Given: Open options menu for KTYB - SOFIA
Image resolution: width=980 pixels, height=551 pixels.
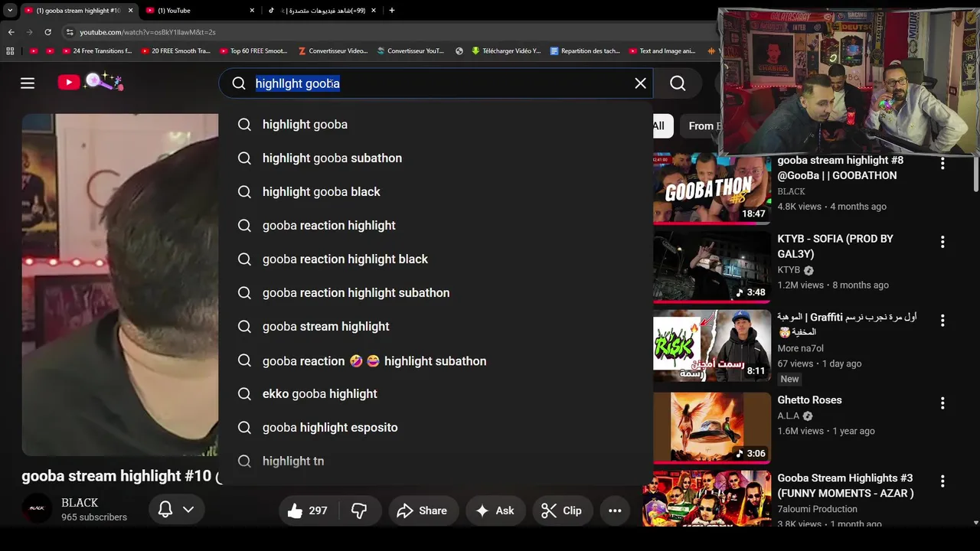Looking at the screenshot, I should pos(942,242).
